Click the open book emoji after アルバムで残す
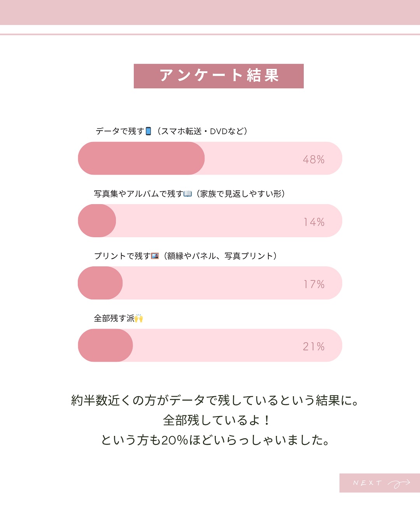The height and width of the screenshot is (525, 420). click(187, 194)
